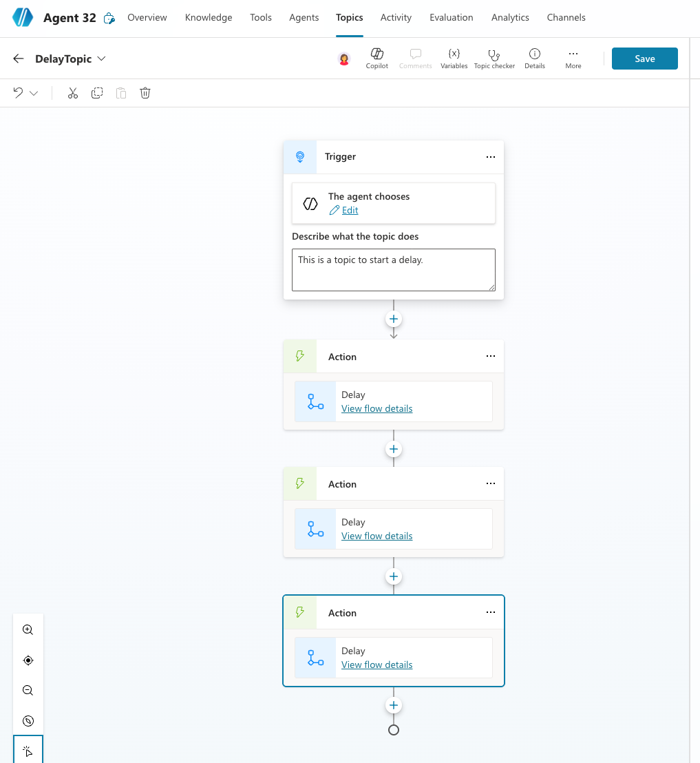Viewport: 700px width, 763px height.
Task: Zoom in on the canvas
Action: click(x=28, y=629)
